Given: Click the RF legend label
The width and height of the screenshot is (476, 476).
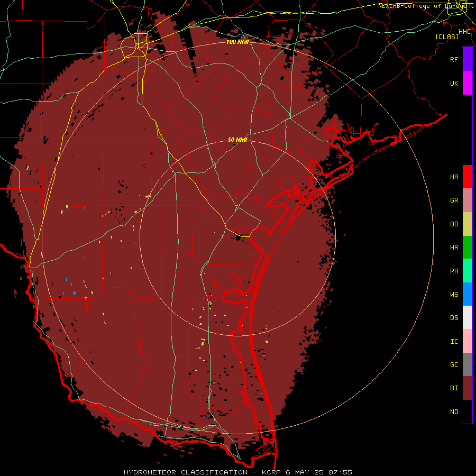Looking at the screenshot, I should point(454,59).
